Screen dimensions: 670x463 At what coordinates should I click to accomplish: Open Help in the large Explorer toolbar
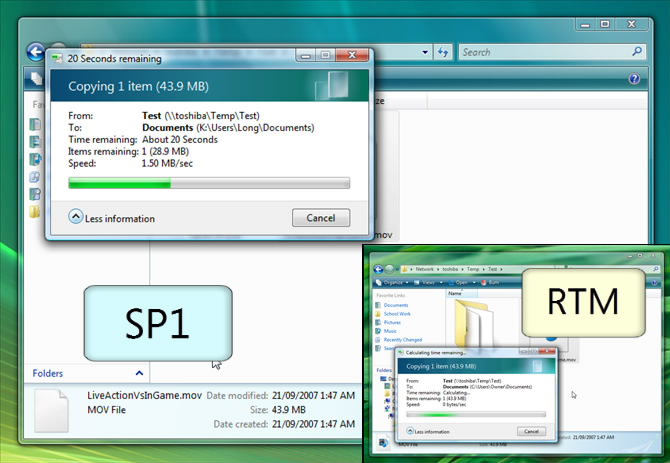tap(634, 79)
